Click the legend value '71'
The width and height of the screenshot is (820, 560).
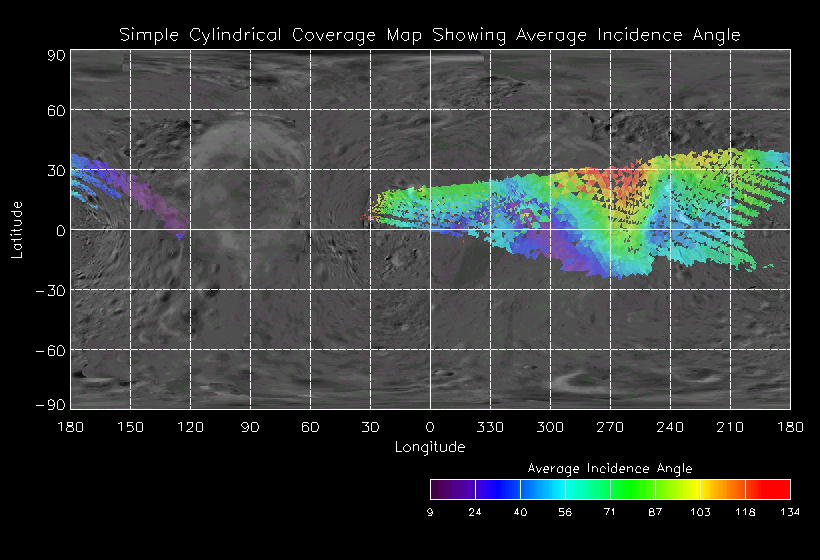coord(610,512)
